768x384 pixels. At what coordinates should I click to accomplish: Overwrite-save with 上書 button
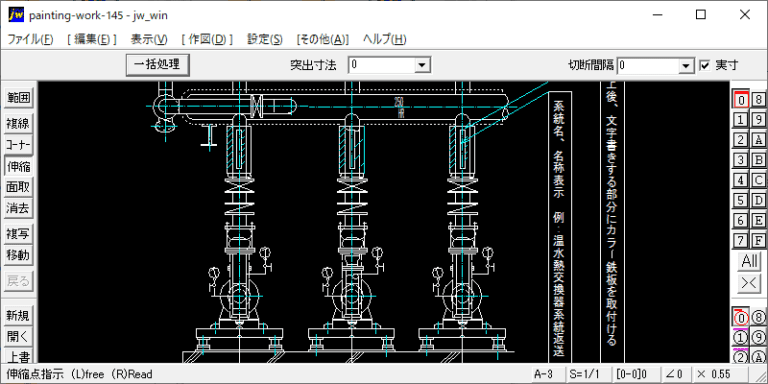(x=18, y=357)
